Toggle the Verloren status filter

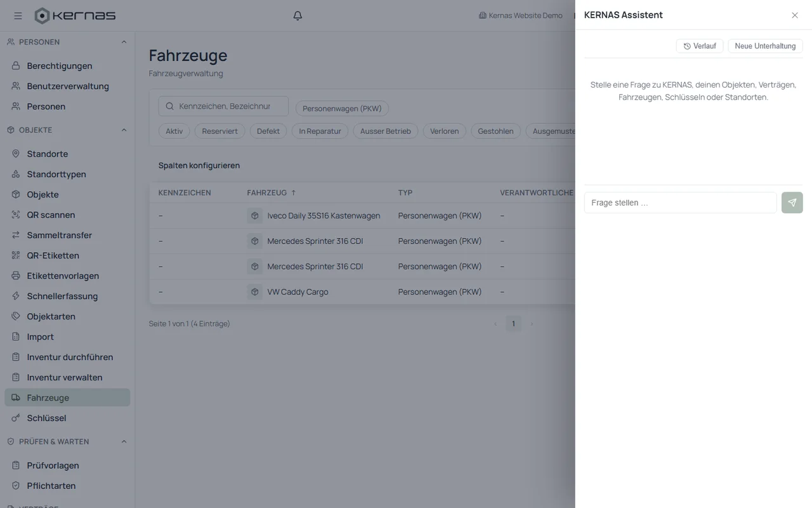click(445, 131)
